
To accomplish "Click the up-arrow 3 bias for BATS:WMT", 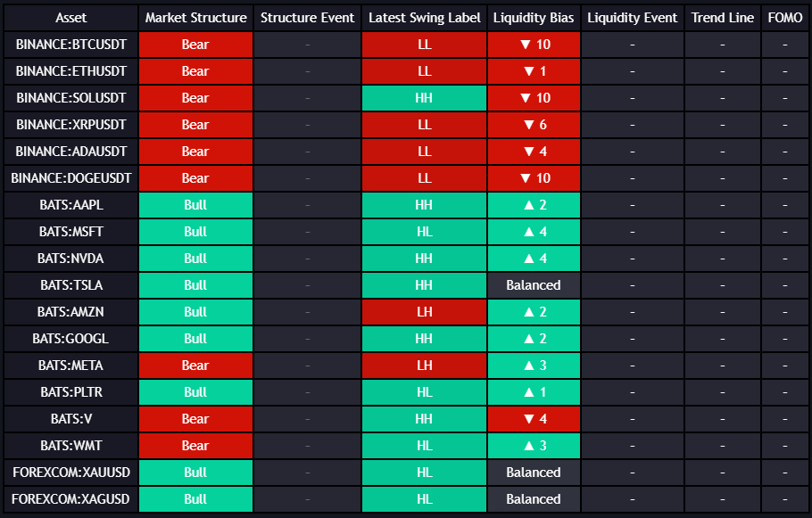I will point(534,446).
